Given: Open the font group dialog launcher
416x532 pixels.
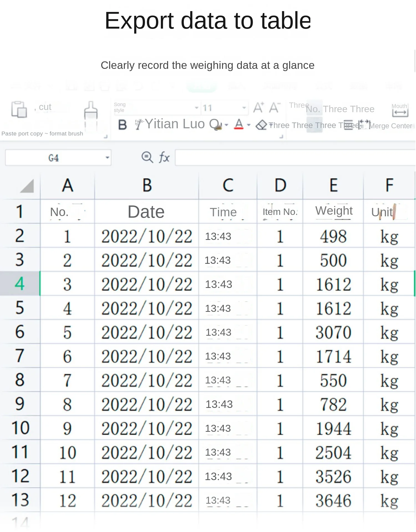Looking at the screenshot, I should click(x=281, y=136).
